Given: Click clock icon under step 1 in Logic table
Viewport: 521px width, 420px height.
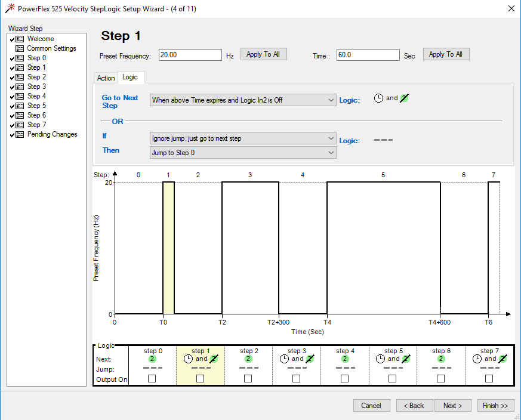Looking at the screenshot, I should pyautogui.click(x=188, y=359).
